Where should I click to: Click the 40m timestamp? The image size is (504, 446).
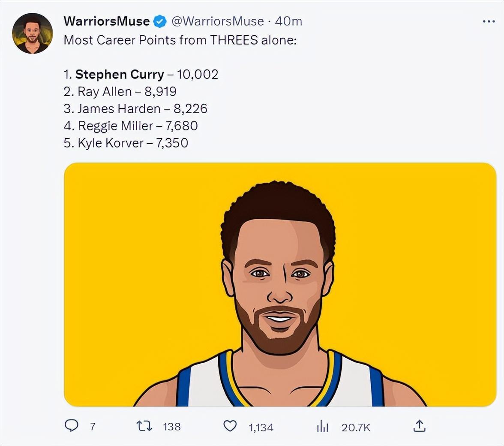288,21
